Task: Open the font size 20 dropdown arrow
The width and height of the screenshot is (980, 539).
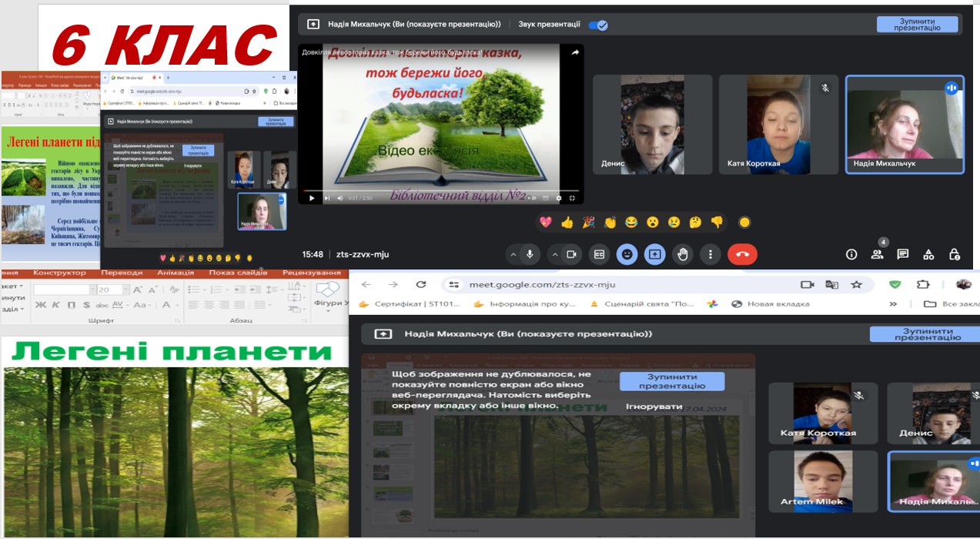Action: point(125,290)
